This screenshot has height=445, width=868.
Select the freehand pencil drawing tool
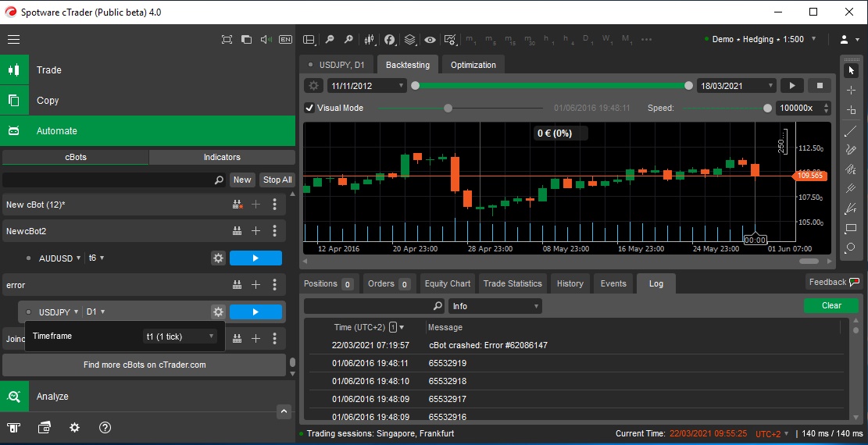tap(851, 149)
